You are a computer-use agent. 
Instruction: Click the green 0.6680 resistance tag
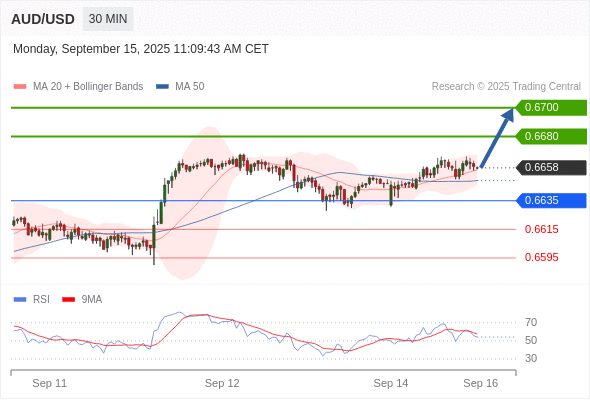click(551, 136)
